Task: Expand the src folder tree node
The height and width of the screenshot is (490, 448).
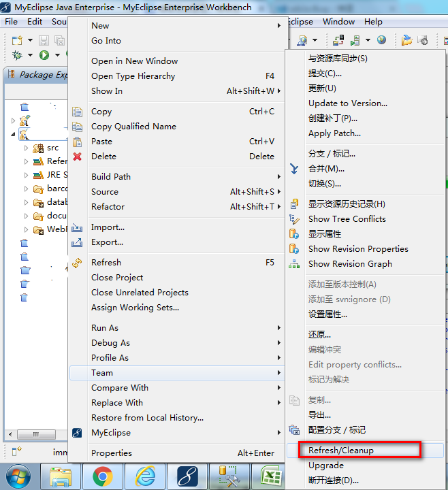Action: pyautogui.click(x=27, y=148)
